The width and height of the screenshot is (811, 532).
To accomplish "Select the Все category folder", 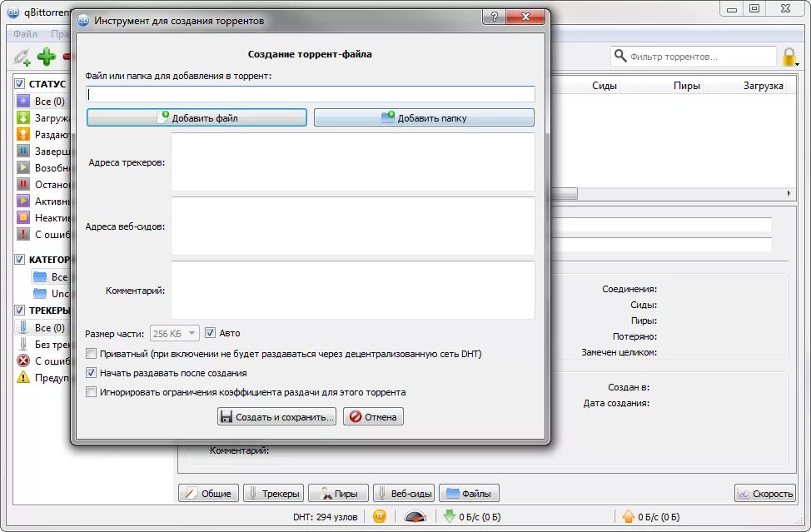I will point(51,277).
